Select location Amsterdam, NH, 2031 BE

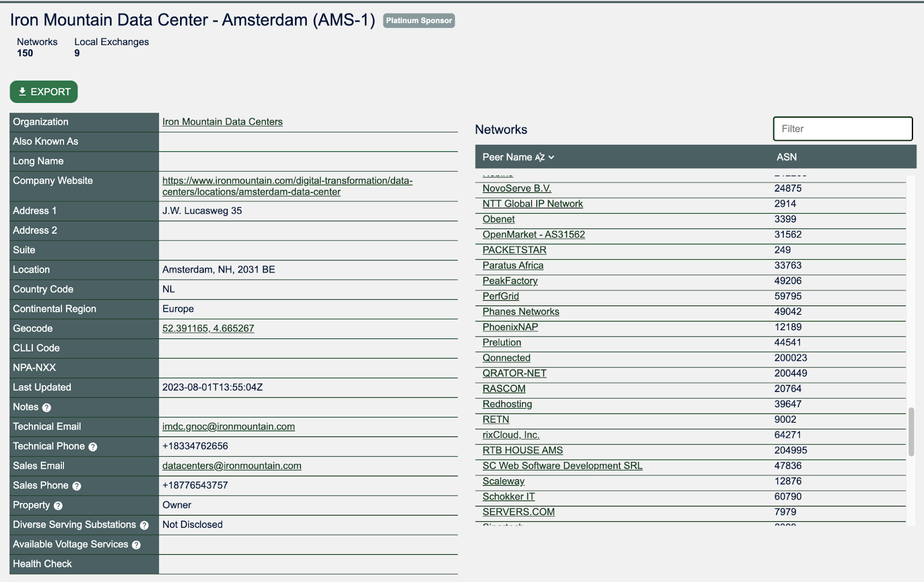pos(219,270)
